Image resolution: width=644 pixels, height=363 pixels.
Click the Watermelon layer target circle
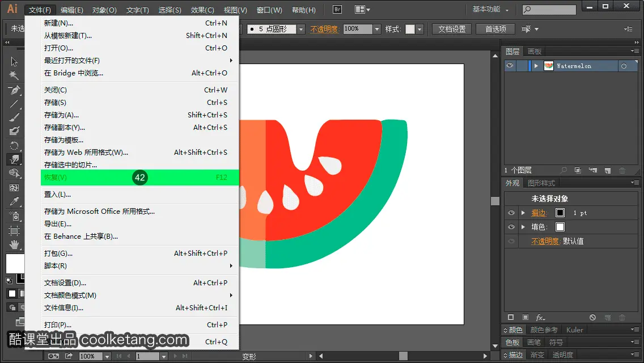click(624, 66)
